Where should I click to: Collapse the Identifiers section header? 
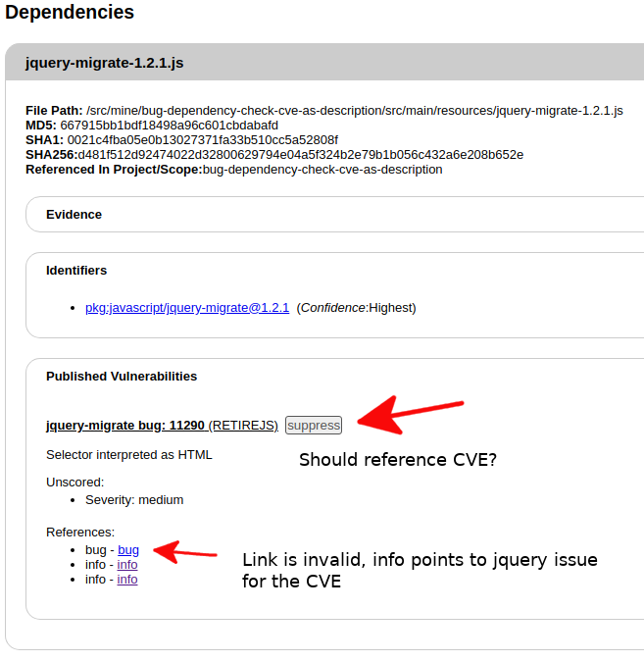76,271
